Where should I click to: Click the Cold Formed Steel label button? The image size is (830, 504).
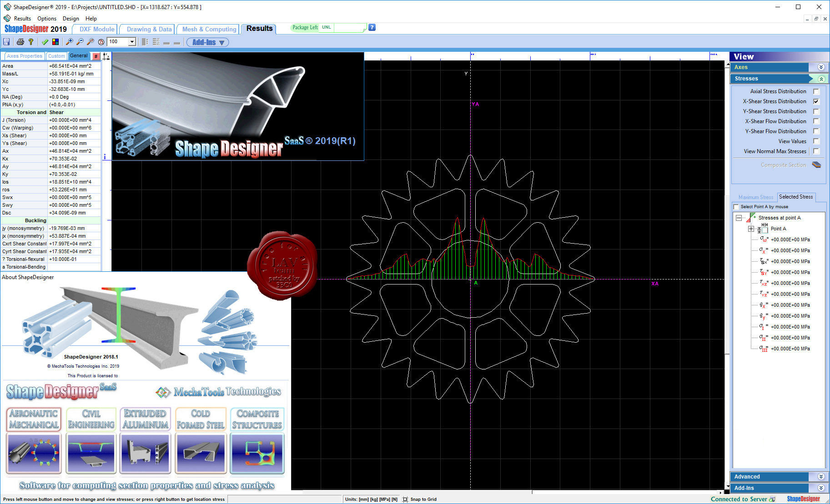click(x=201, y=419)
